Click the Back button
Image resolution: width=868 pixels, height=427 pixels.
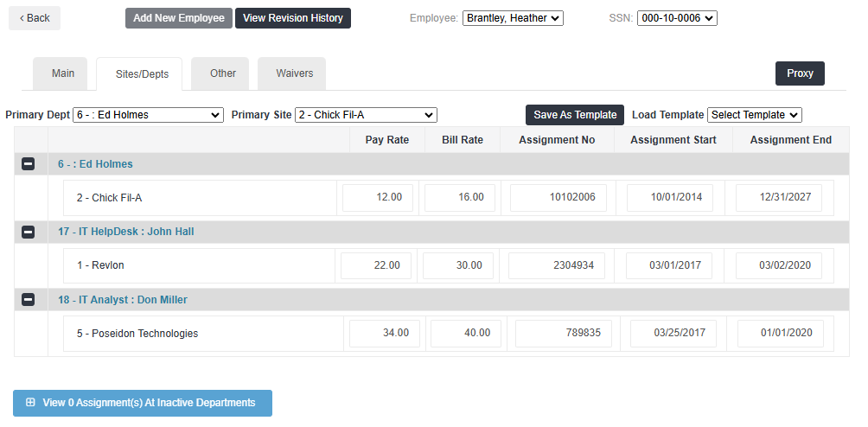[35, 18]
